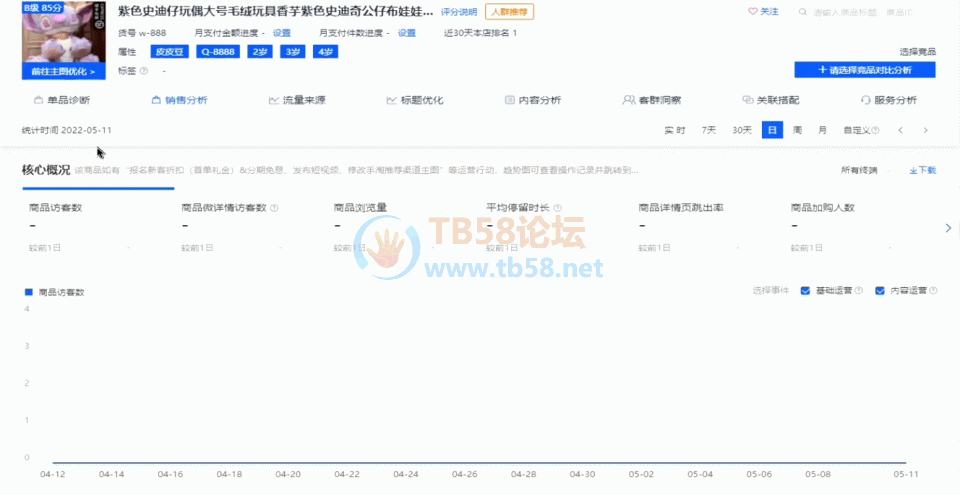The image size is (960, 495).
Task: Click the 客群洞察 people icon
Action: [628, 101]
